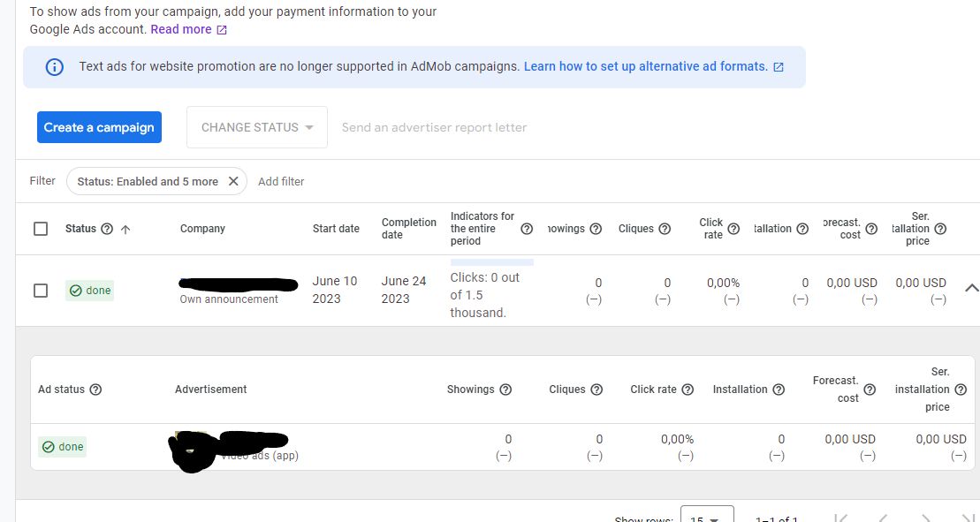Remove the Status: Enabled filter chip
The width and height of the screenshot is (980, 522).
point(233,181)
